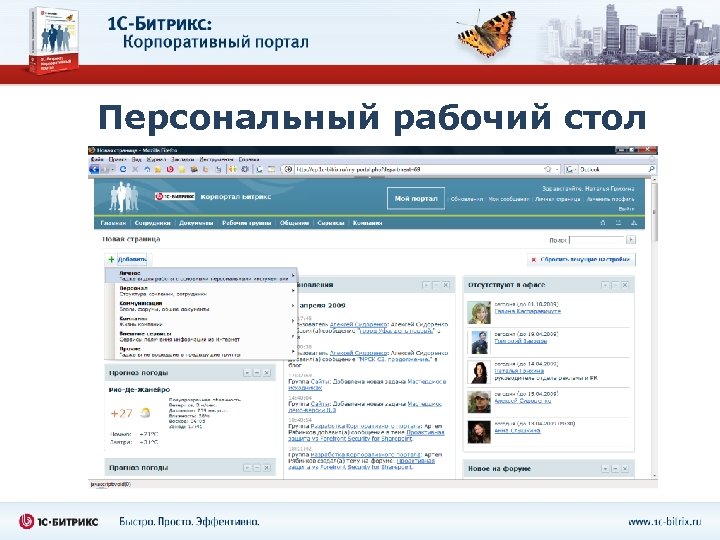Collapse the upper Прогноз погоды gadget

[257, 373]
